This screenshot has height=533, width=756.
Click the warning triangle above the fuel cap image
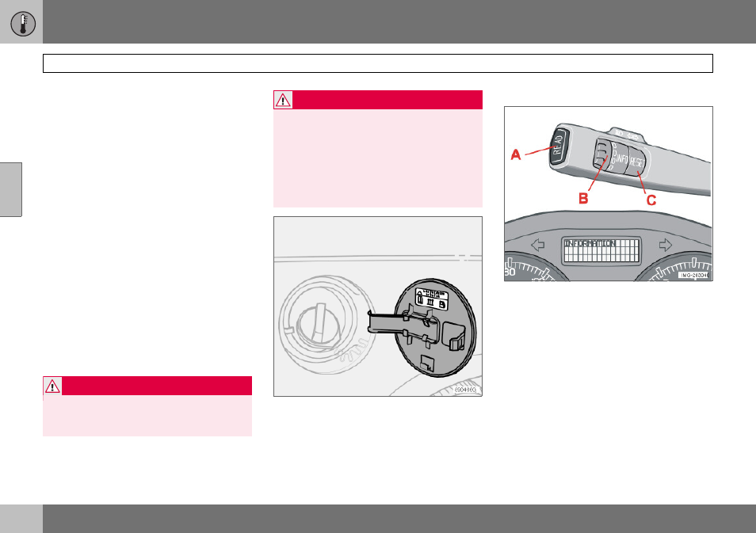pyautogui.click(x=283, y=100)
